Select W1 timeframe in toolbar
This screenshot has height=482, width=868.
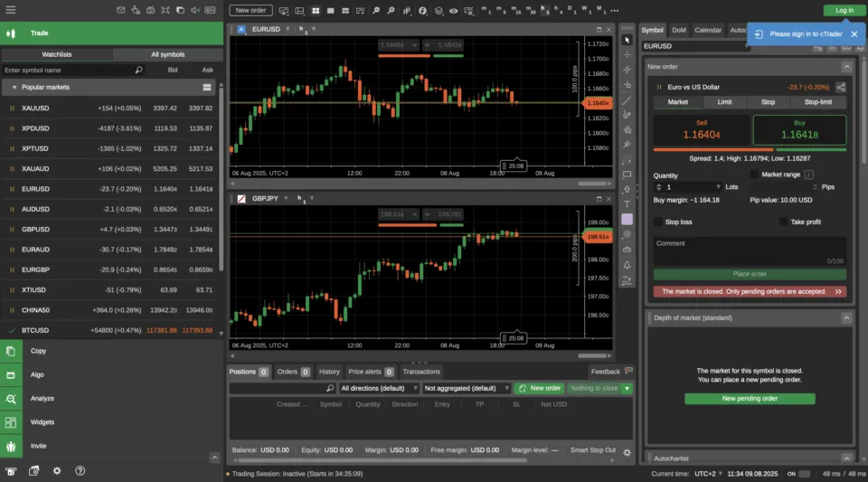(x=586, y=11)
